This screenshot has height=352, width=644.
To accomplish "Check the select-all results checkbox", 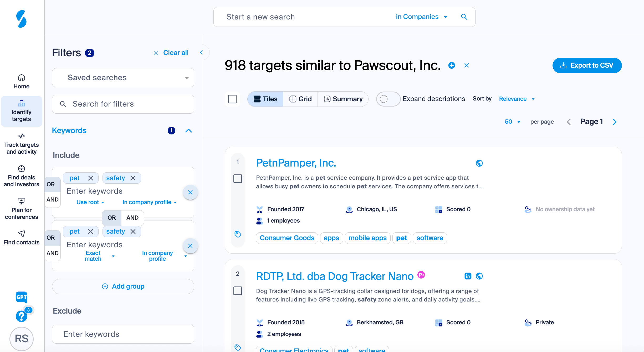I will click(232, 99).
